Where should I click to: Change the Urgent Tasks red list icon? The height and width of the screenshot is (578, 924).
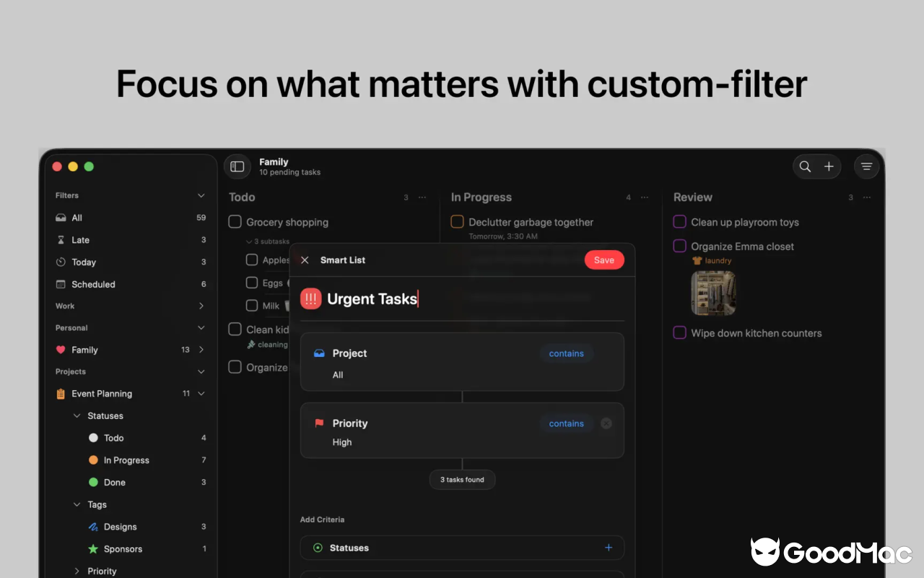tap(311, 298)
